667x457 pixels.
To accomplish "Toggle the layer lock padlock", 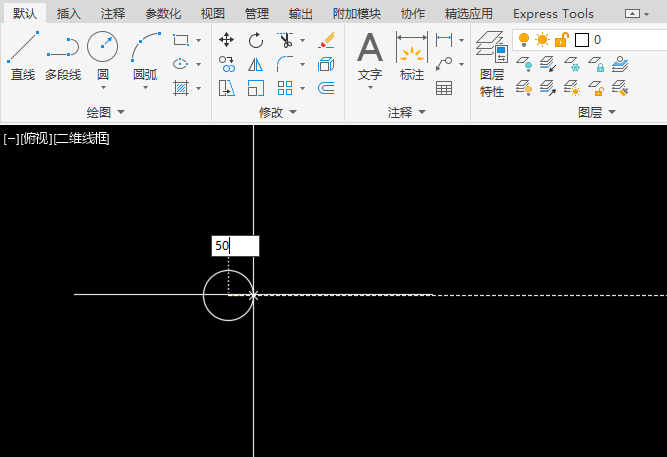I will (561, 40).
